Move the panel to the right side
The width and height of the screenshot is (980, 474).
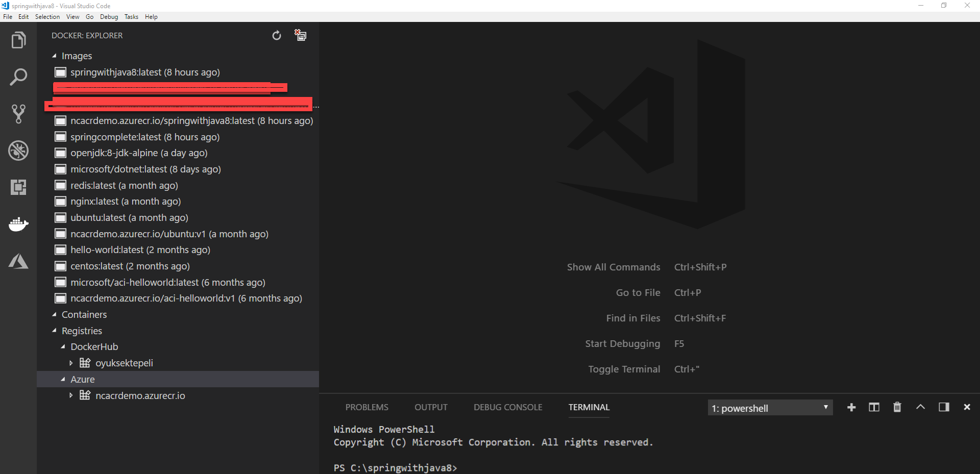click(x=944, y=407)
